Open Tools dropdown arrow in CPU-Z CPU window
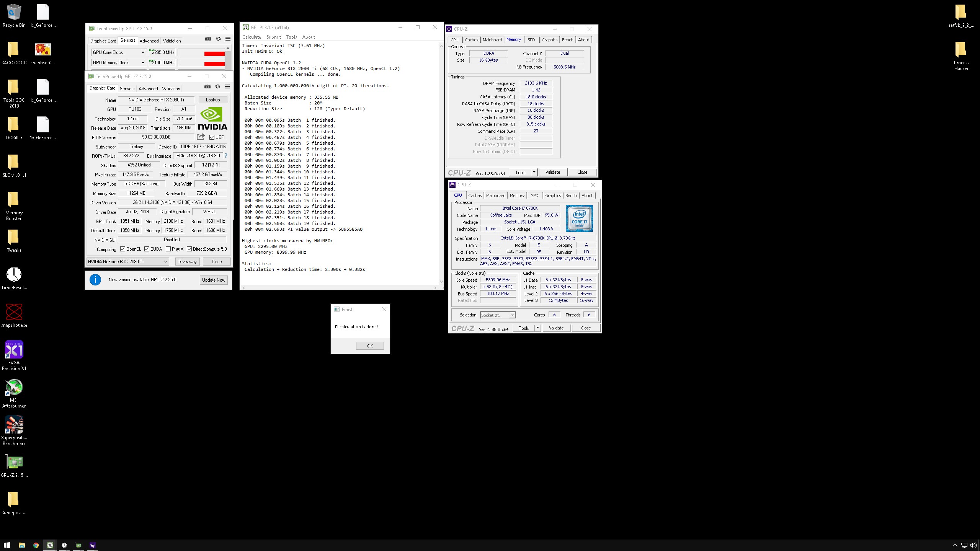Viewport: 980px width, 551px height. pos(537,328)
